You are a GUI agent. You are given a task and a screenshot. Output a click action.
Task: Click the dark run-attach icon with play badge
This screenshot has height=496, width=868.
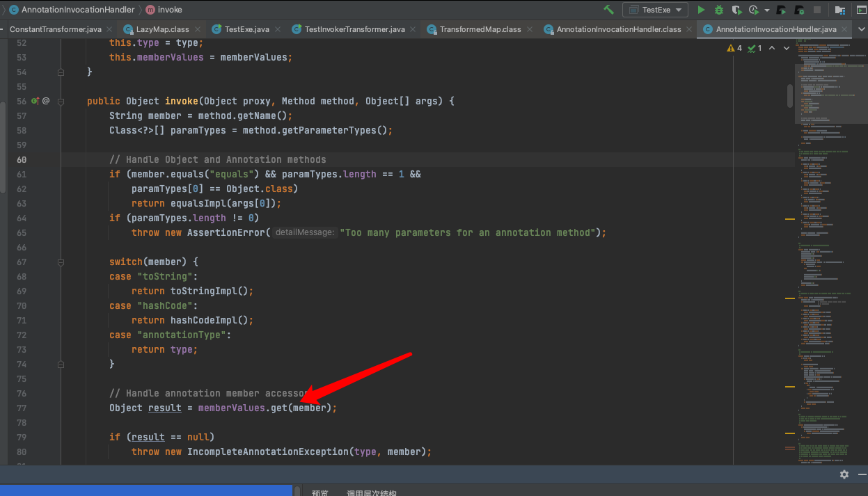(782, 10)
